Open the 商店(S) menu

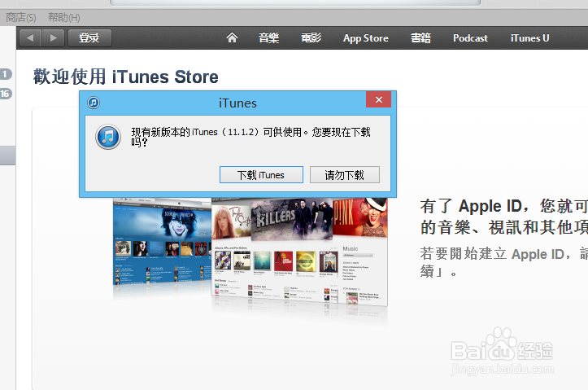point(20,17)
